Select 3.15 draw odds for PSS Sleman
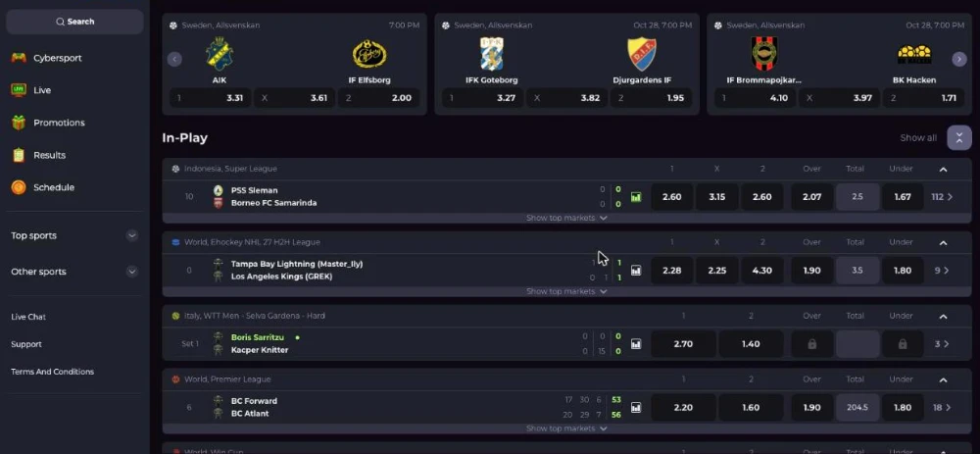The height and width of the screenshot is (454, 980). 717,197
